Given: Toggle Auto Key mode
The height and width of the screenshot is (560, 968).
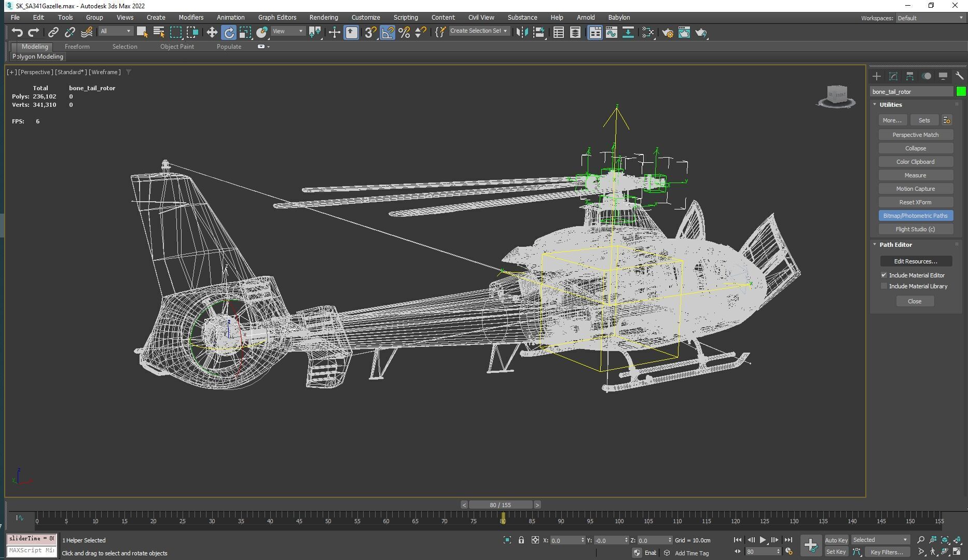Looking at the screenshot, I should [836, 540].
